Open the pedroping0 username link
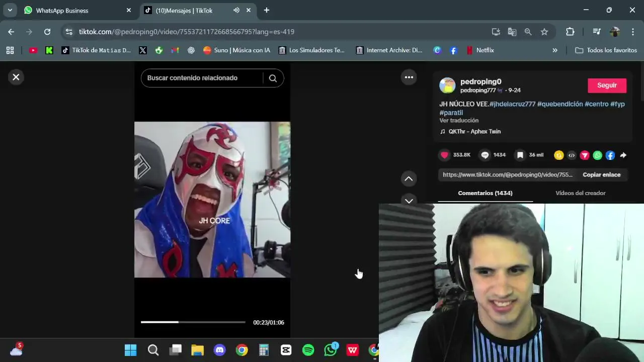644x362 pixels. pyautogui.click(x=480, y=81)
